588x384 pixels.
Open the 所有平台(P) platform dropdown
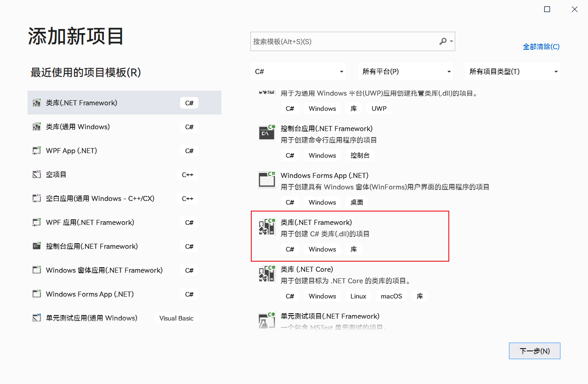pyautogui.click(x=406, y=72)
